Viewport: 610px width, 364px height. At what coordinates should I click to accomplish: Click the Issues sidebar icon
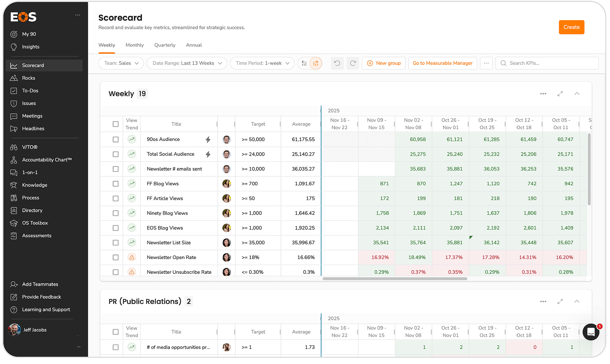[14, 103]
